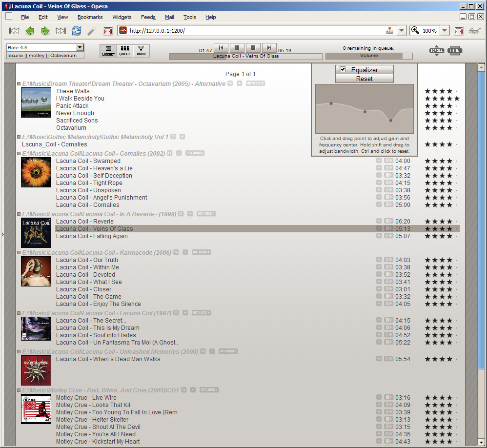Click the Karmacode album cover thumbnail

click(x=36, y=271)
